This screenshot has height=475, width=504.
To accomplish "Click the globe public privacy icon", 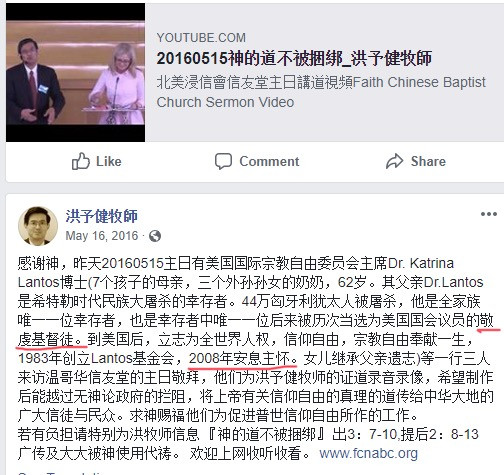I will (155, 236).
